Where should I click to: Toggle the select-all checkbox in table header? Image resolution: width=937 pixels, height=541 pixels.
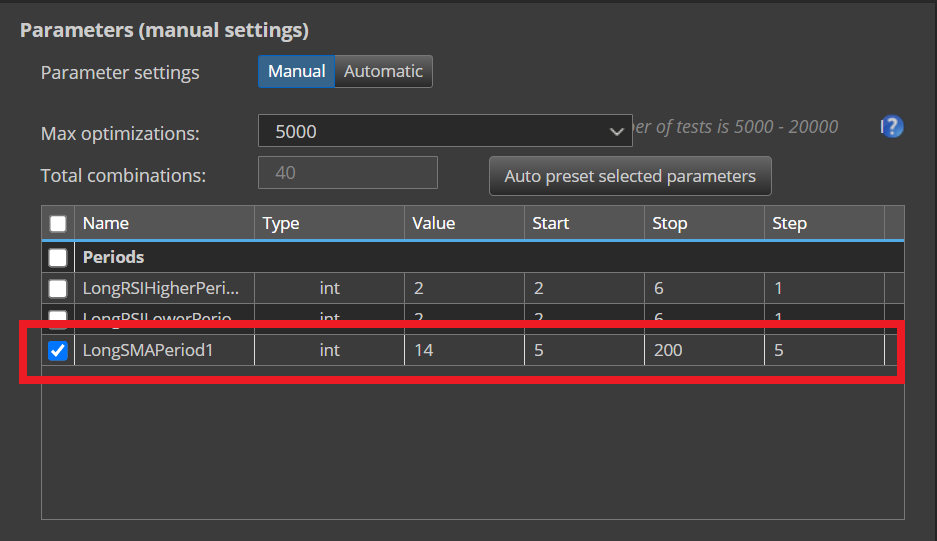click(58, 224)
